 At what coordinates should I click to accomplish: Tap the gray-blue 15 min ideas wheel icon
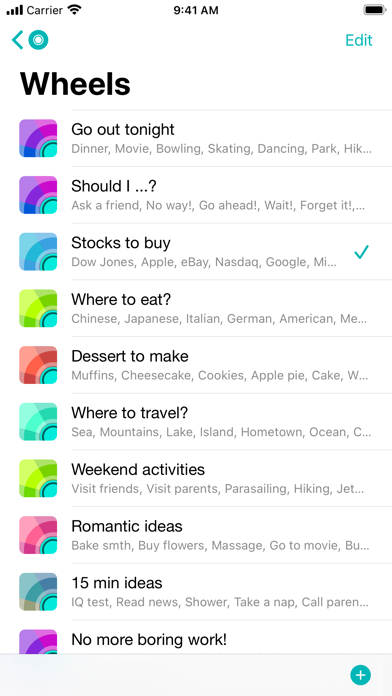[38, 592]
